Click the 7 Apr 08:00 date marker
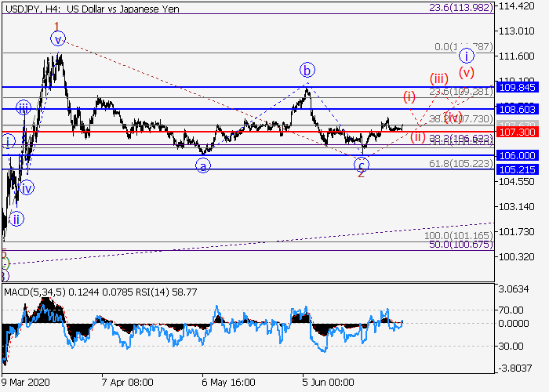 [127, 383]
